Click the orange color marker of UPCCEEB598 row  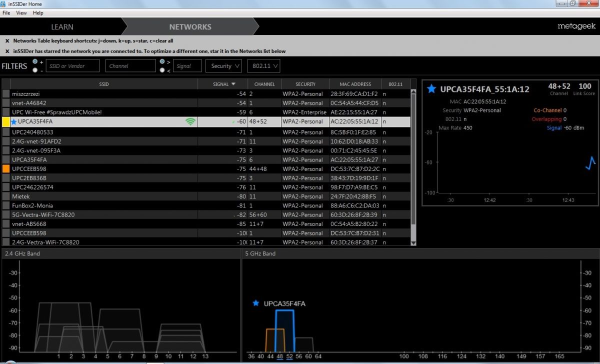[x=6, y=169]
